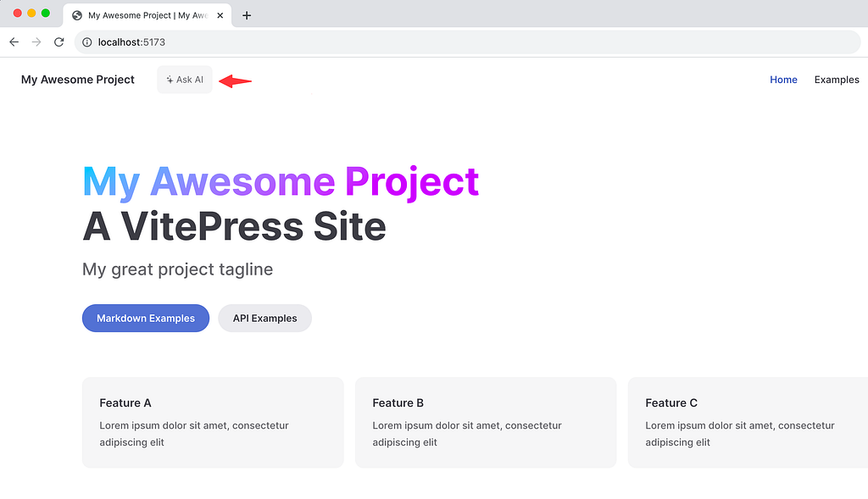This screenshot has width=868, height=499.
Task: Open a new tab with plus icon
Action: 247,15
